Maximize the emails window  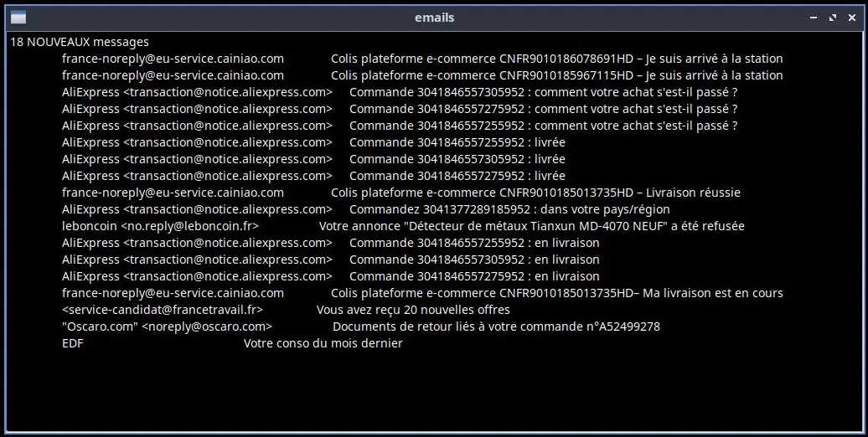point(832,18)
